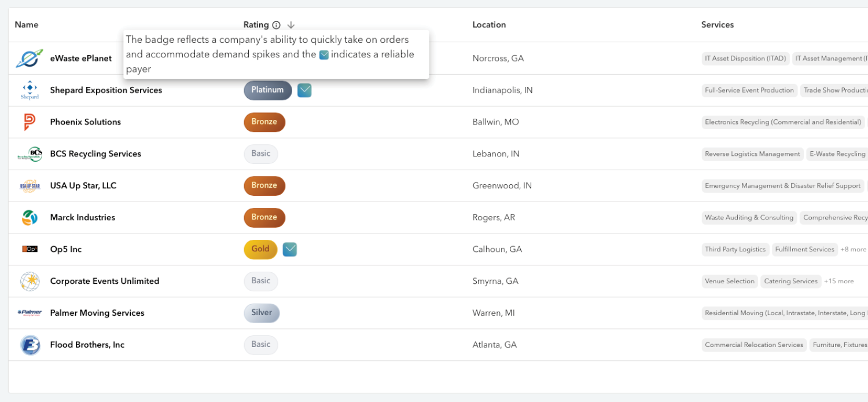Click Gold badge for Op5 Inc
This screenshot has height=402, width=868.
[260, 250]
